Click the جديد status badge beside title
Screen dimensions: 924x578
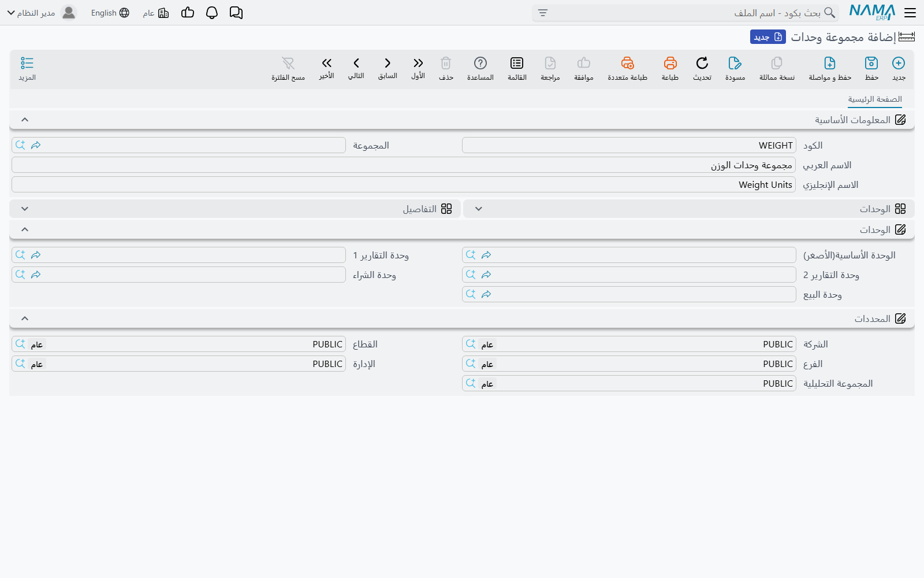[768, 37]
